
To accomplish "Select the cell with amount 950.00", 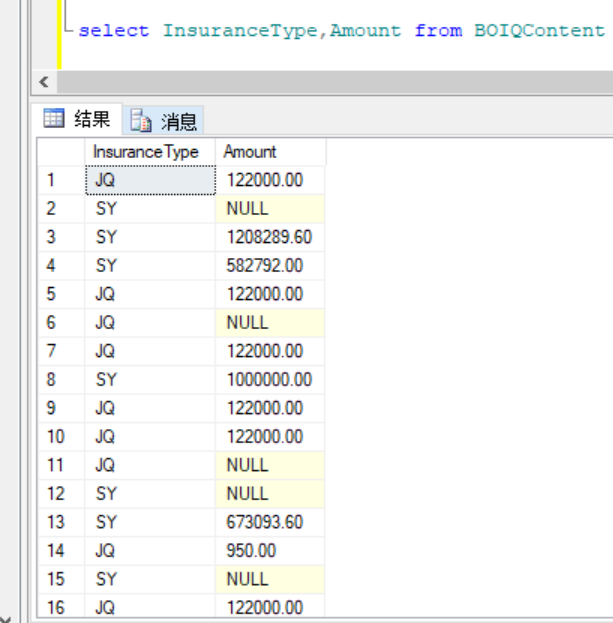I will 250,551.
